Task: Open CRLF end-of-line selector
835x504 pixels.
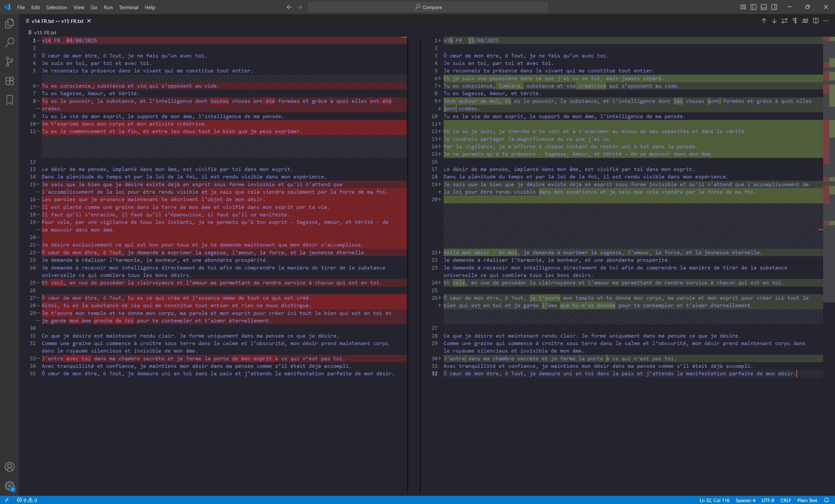Action: pyautogui.click(x=785, y=500)
